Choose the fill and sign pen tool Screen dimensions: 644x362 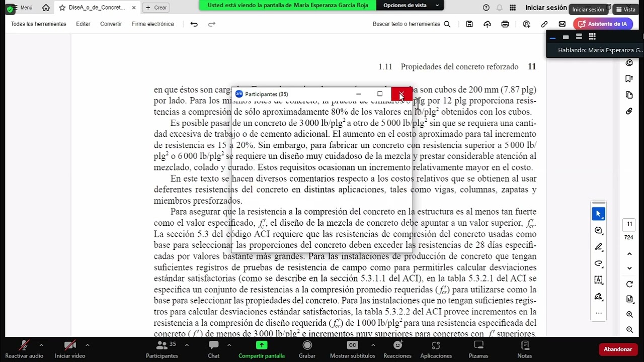(599, 297)
